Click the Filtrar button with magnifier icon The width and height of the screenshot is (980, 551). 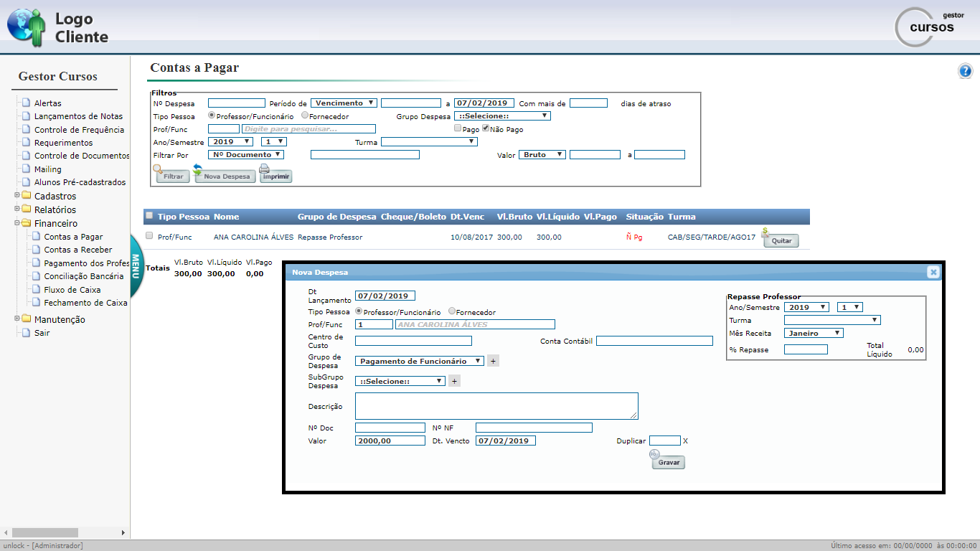pyautogui.click(x=172, y=174)
